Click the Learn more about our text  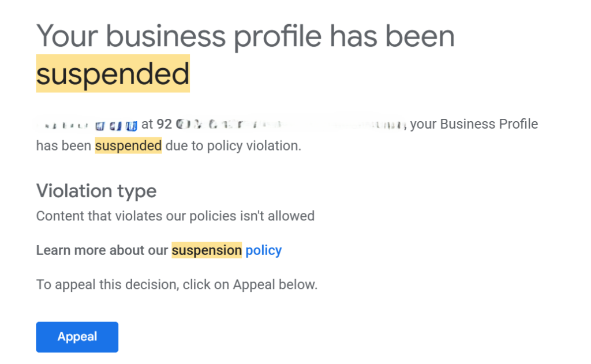coord(102,250)
